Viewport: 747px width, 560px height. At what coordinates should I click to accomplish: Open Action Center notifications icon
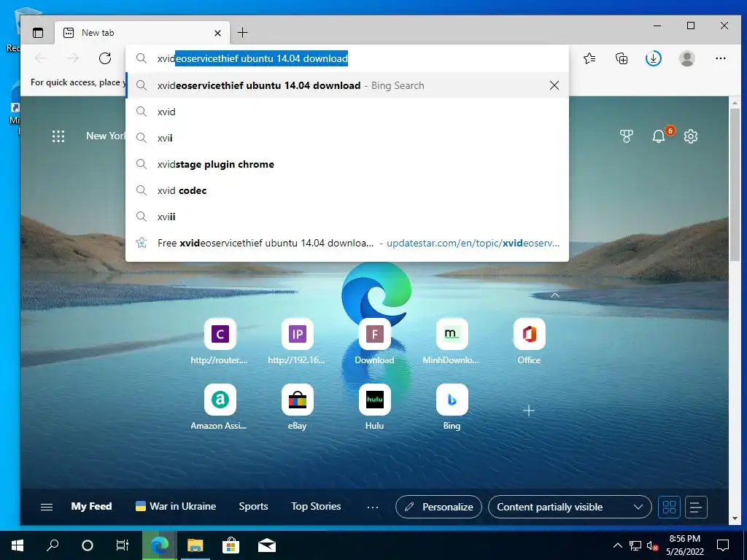[x=723, y=545]
